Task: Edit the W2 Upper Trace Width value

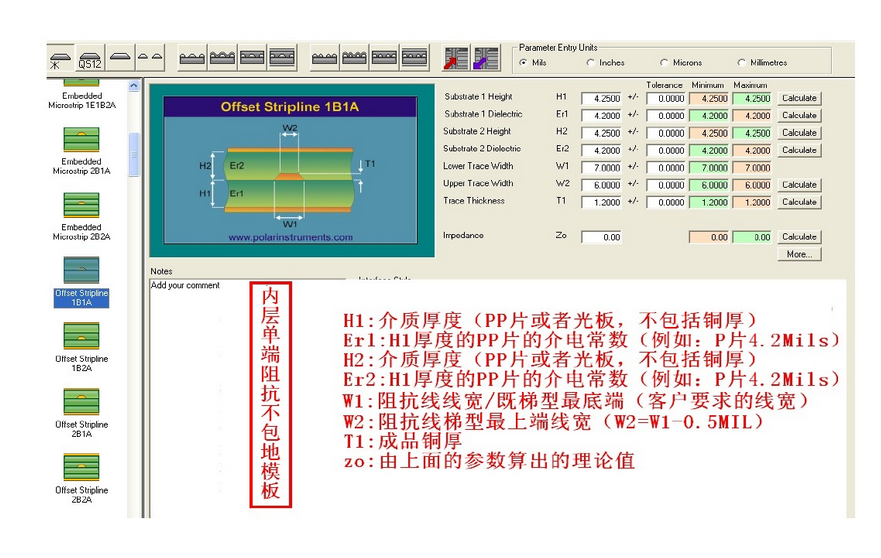Action: [601, 185]
